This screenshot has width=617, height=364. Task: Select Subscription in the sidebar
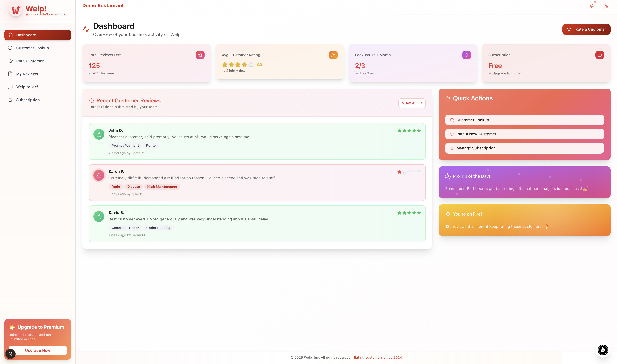(x=28, y=100)
